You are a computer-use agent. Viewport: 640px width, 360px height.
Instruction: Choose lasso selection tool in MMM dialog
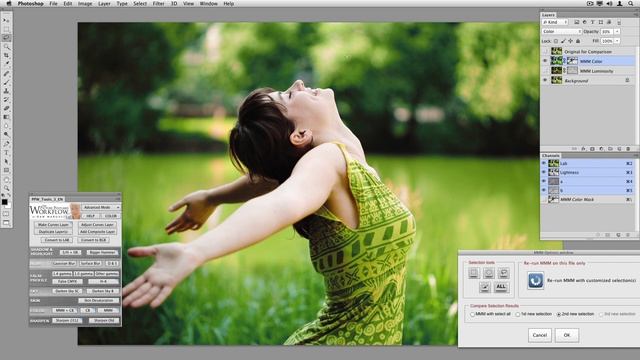click(x=504, y=273)
